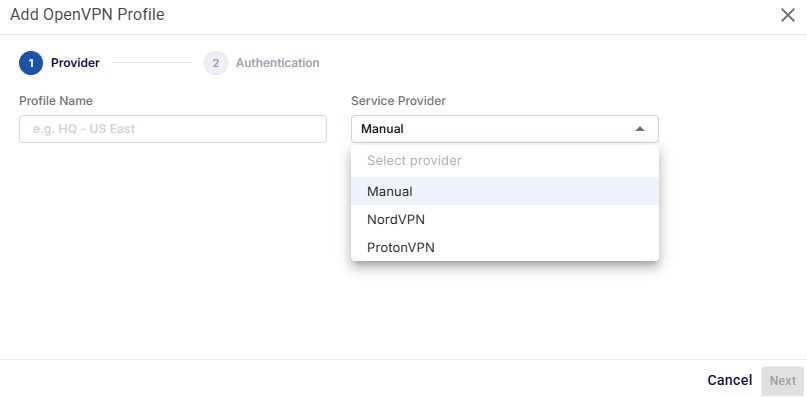Screen dimensions: 807x397
Task: Select NordVPN as the provider
Action: (x=504, y=219)
